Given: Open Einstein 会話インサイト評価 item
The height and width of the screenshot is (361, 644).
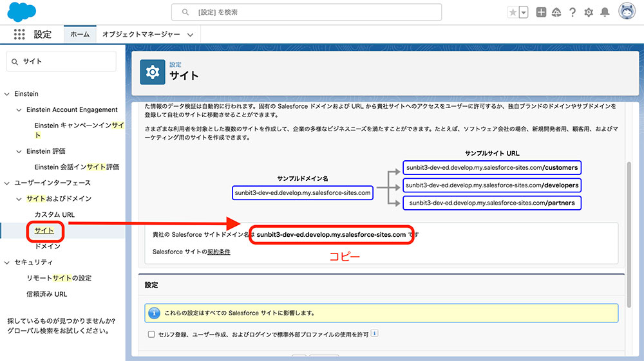Looking at the screenshot, I should click(x=77, y=167).
